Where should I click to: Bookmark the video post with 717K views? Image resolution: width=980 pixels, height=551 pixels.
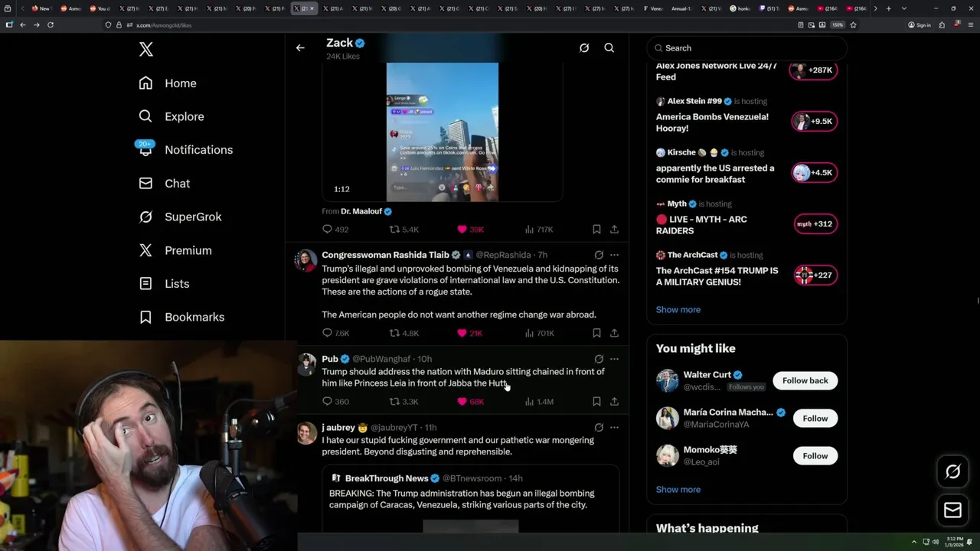click(x=596, y=230)
